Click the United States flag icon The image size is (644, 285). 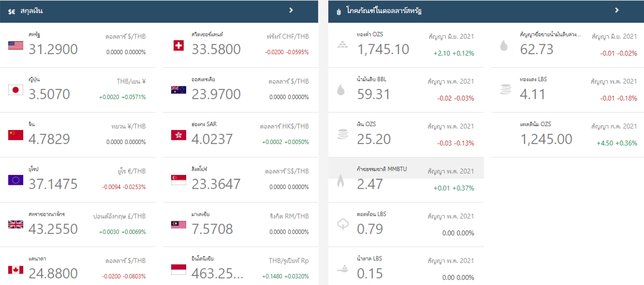[15, 45]
